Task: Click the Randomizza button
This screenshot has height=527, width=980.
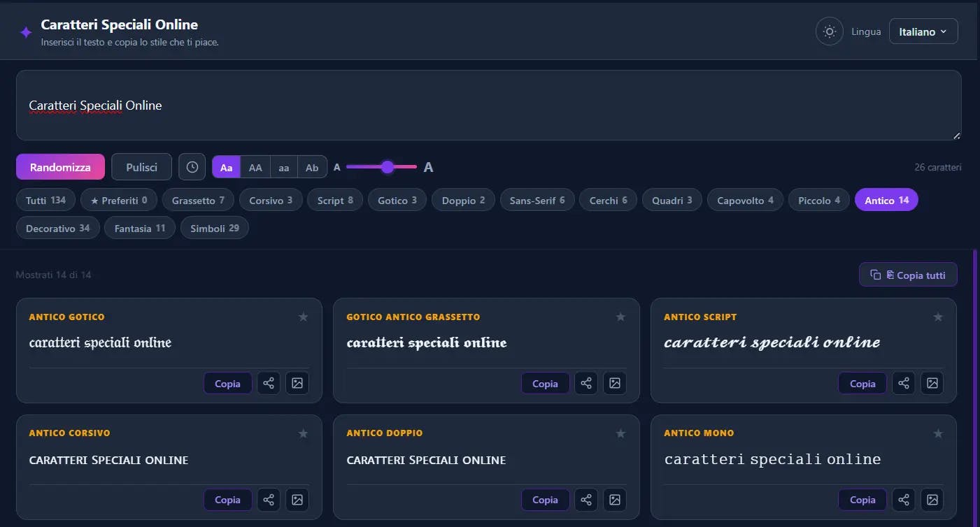Action: (60, 167)
